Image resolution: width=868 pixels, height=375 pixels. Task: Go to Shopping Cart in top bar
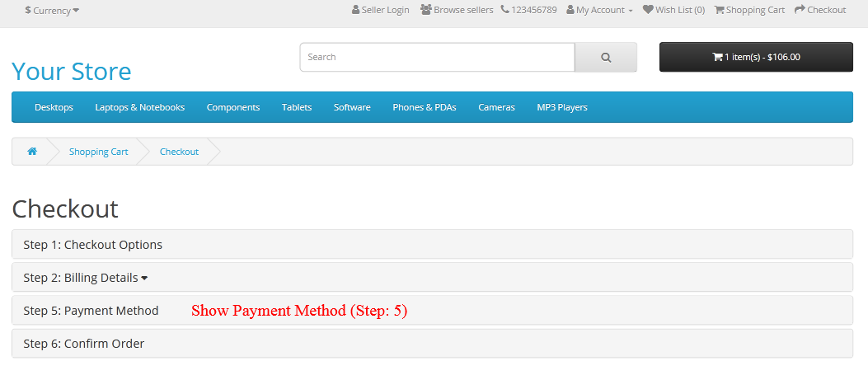click(x=749, y=10)
